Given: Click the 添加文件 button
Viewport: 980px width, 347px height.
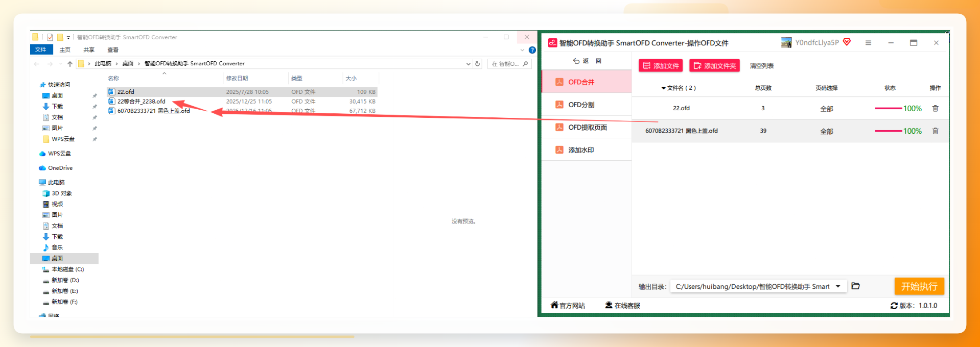Looking at the screenshot, I should 661,66.
